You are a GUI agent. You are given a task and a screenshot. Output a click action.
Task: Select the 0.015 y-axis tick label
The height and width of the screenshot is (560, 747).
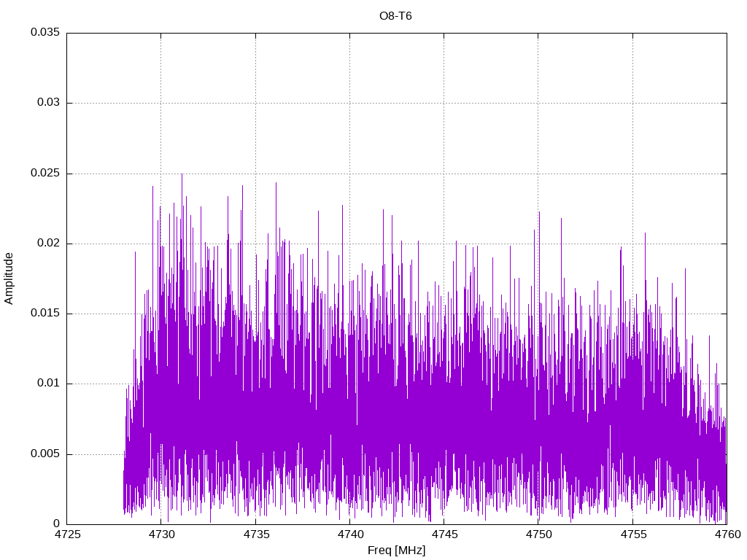point(44,314)
